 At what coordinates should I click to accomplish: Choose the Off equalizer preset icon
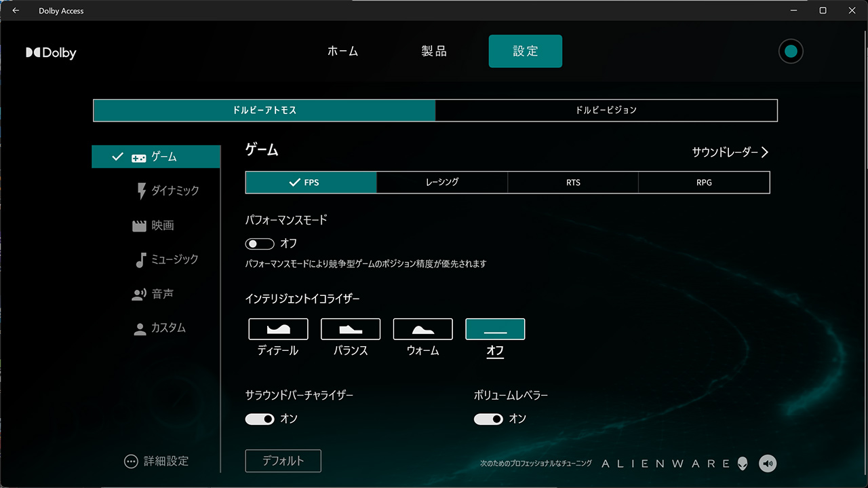tap(495, 329)
